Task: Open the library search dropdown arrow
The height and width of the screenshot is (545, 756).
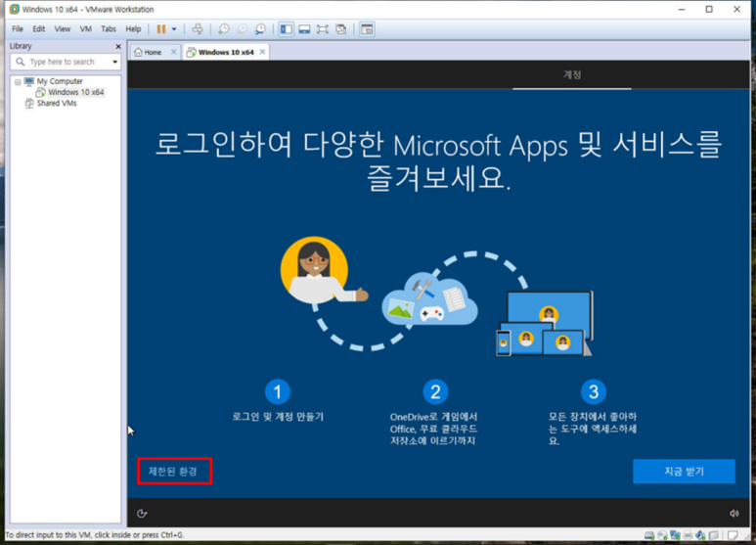Action: coord(114,62)
